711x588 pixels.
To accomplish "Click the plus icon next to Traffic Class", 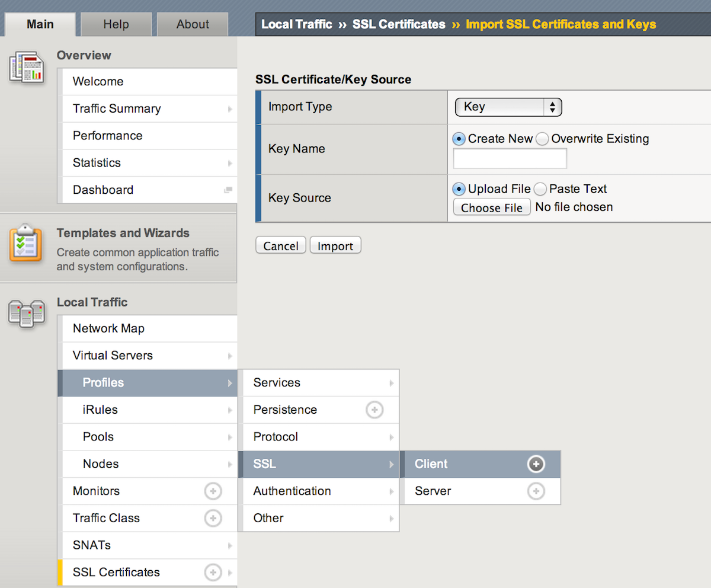I will pos(213,519).
